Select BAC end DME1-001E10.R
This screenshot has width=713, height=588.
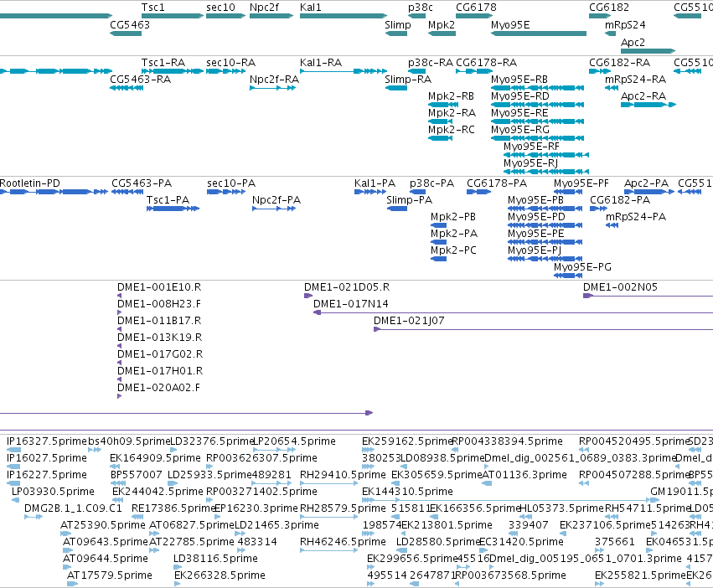[x=159, y=287]
